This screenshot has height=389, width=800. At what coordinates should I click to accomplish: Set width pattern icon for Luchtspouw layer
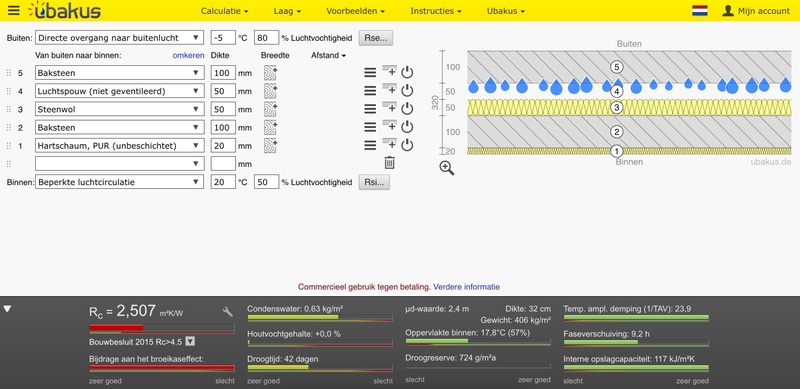[x=270, y=91]
